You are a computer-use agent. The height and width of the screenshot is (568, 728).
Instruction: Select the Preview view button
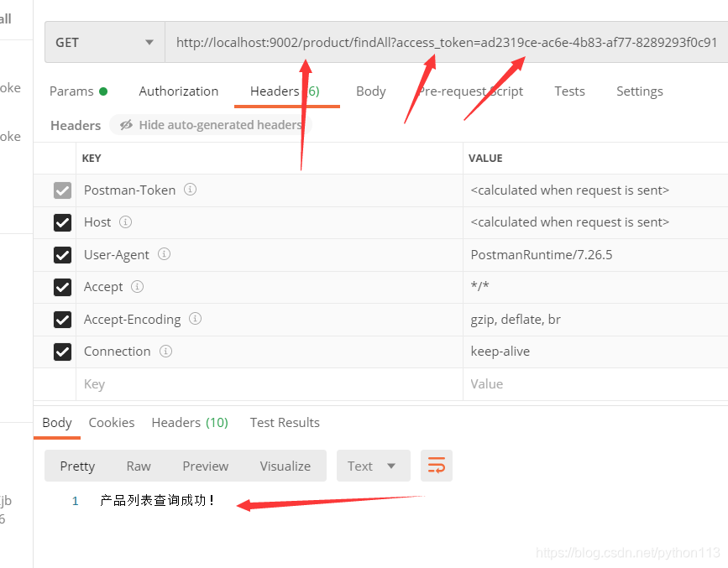click(205, 466)
